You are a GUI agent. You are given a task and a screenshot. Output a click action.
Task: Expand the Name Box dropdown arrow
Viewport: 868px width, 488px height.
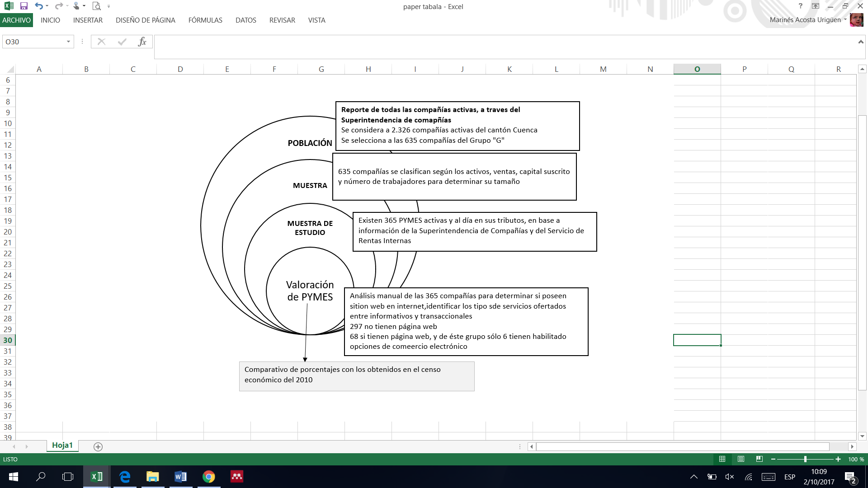(x=68, y=42)
